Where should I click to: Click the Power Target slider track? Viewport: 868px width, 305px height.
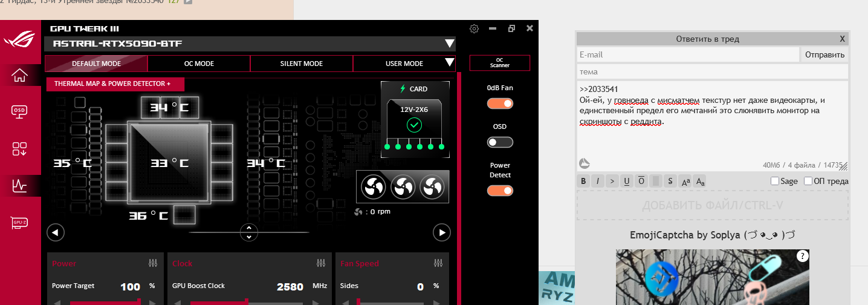(x=105, y=301)
